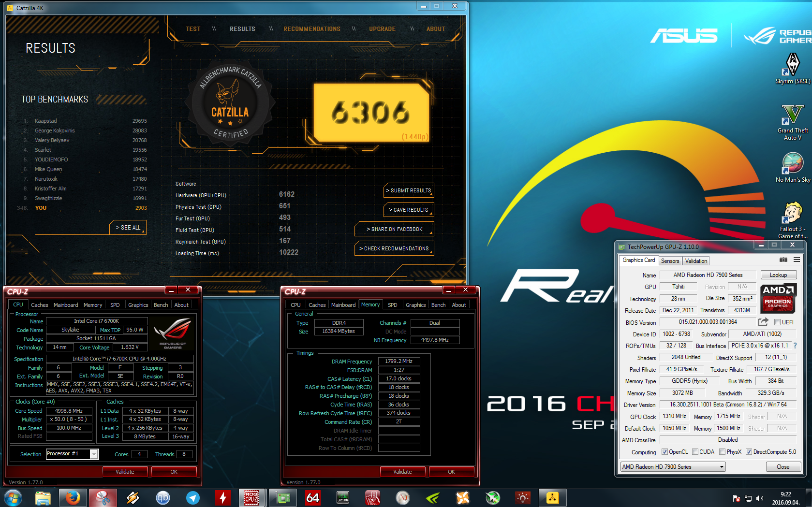Click the volume speaker tray icon

tap(760, 498)
